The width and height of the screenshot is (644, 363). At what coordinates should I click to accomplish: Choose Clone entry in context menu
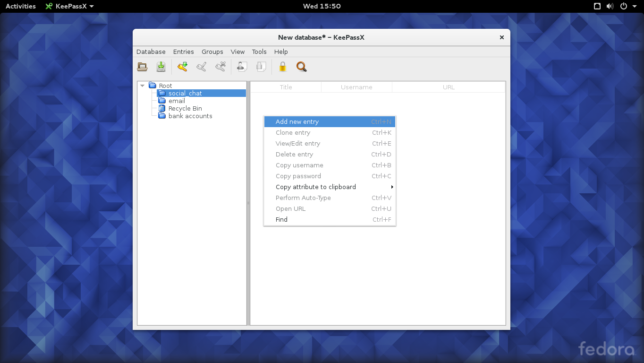tap(330, 133)
